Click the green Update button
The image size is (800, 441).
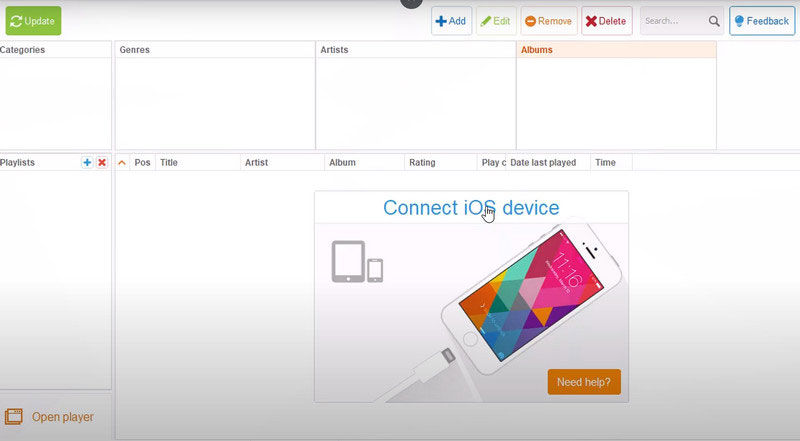[33, 21]
